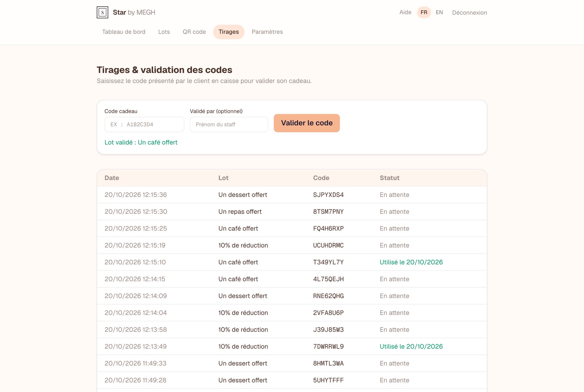Click the date 20/10/2026 12:15:36
This screenshot has height=392, width=584.
[x=136, y=195]
